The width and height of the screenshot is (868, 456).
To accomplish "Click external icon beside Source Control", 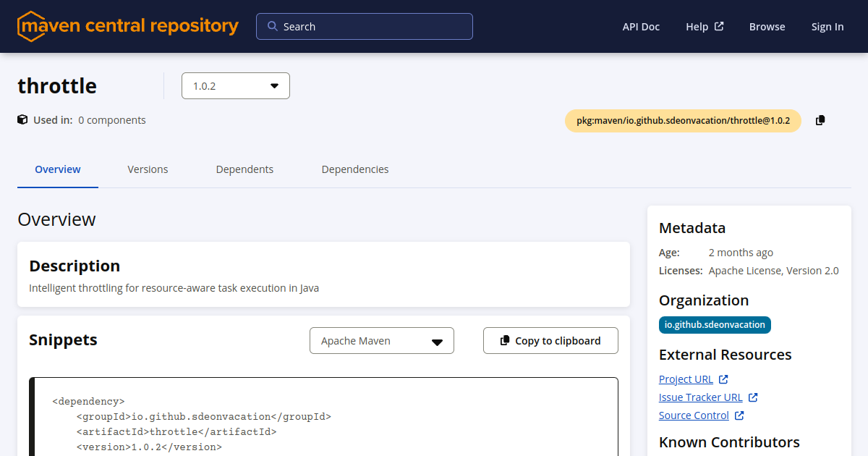I will pos(739,415).
